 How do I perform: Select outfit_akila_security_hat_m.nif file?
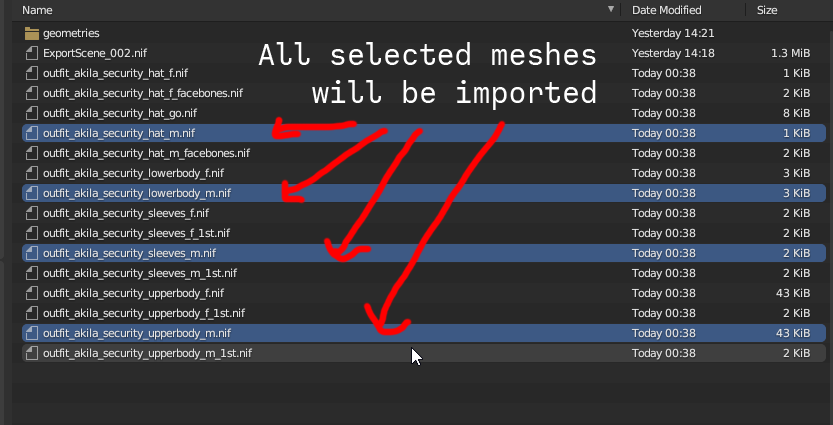click(424, 133)
